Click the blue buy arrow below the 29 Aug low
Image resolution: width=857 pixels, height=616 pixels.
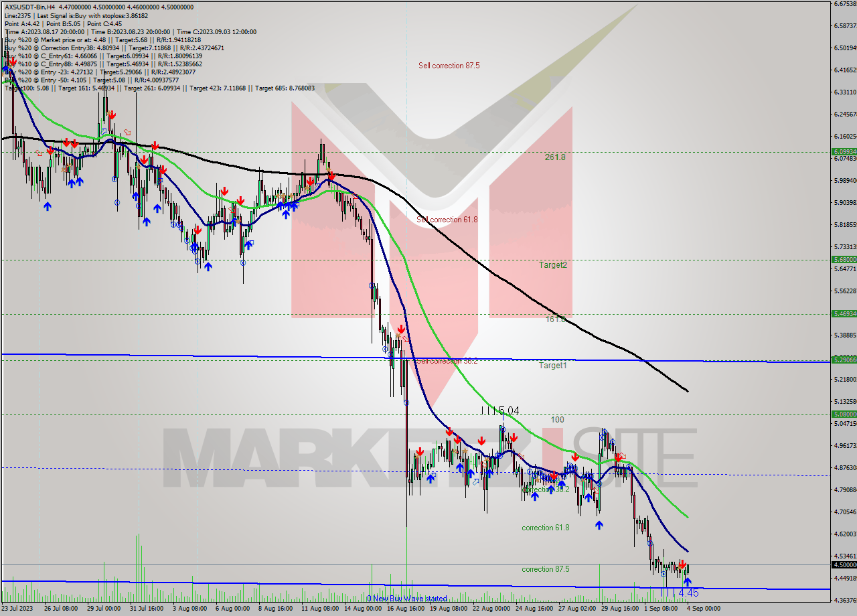pyautogui.click(x=599, y=525)
